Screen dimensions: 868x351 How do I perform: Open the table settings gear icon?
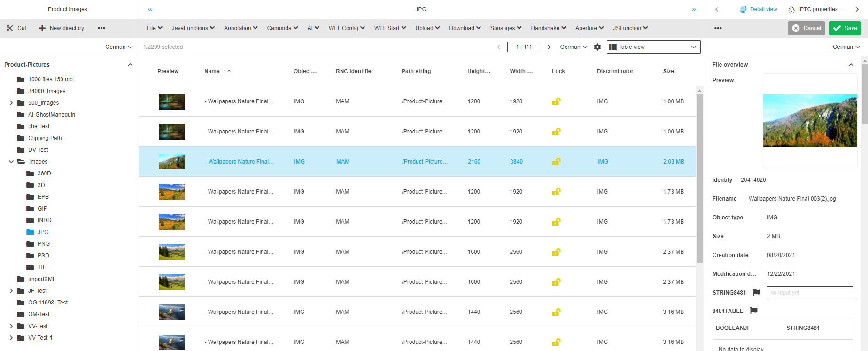click(597, 47)
